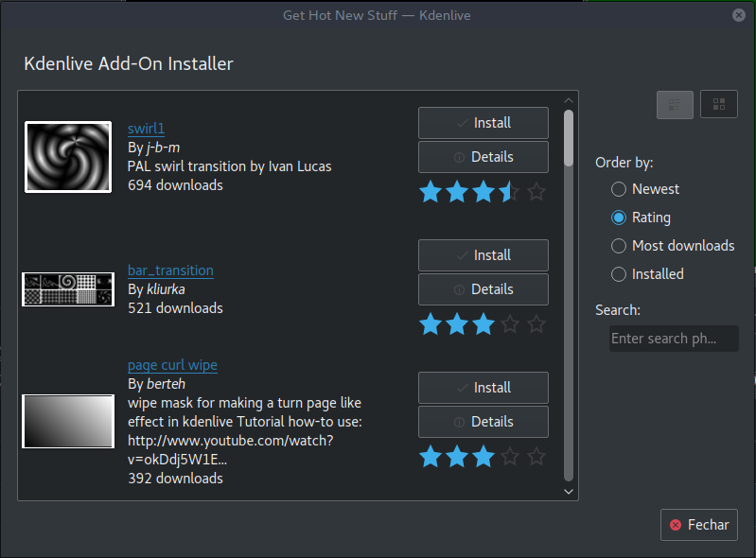Open the page curl wipe link
Viewport: 756px width, 558px height.
[x=172, y=365]
